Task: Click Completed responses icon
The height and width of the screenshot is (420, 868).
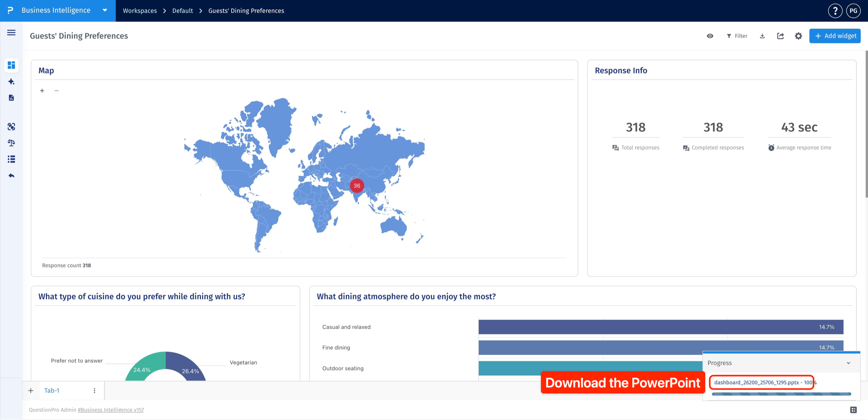Action: coord(686,148)
